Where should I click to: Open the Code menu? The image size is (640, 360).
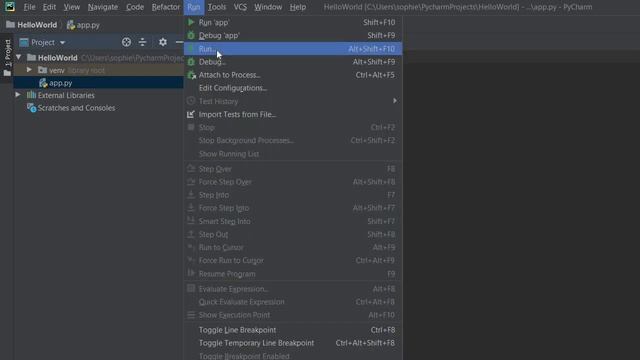pos(135,7)
